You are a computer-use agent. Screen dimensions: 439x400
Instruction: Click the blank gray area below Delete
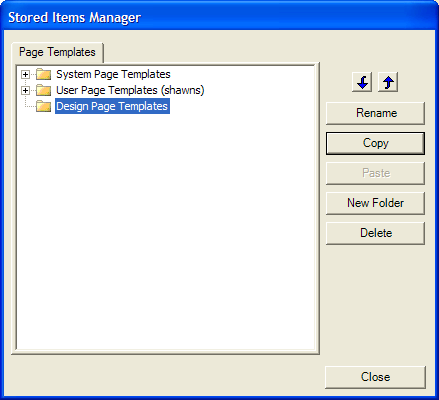tap(375, 303)
